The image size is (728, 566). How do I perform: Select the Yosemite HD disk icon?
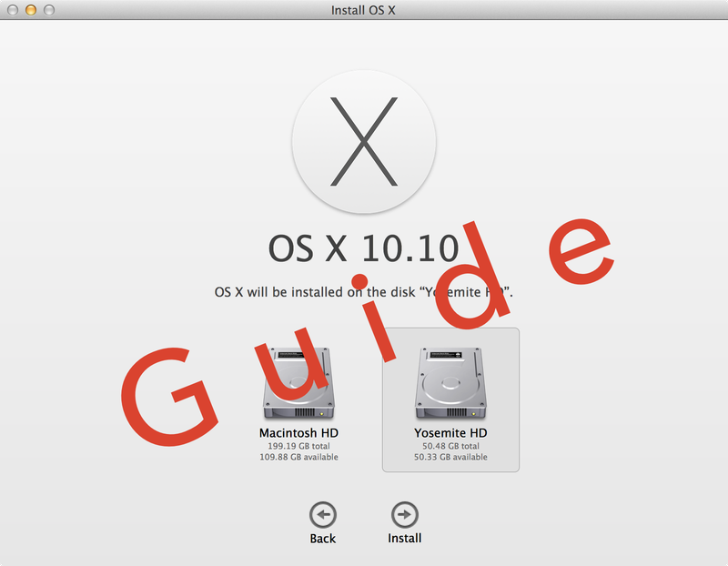coord(450,383)
